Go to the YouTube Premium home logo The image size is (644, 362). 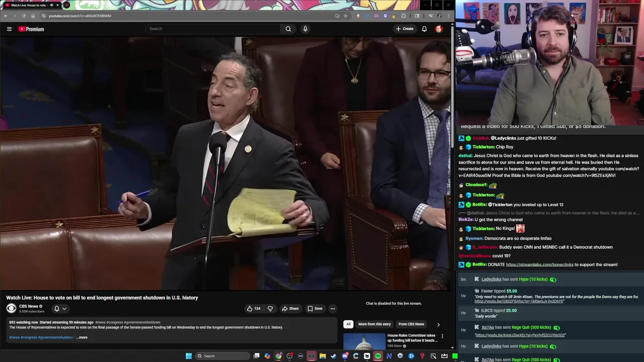[31, 29]
